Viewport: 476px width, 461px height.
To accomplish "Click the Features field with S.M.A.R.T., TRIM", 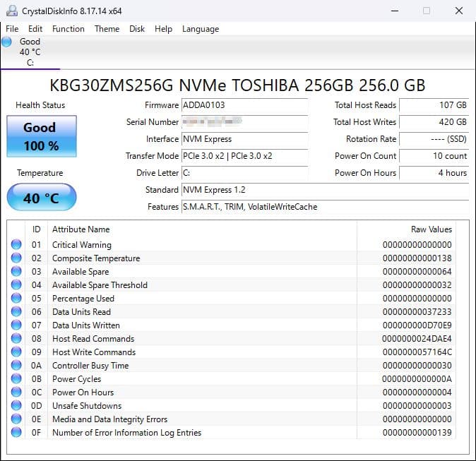I will (325, 207).
